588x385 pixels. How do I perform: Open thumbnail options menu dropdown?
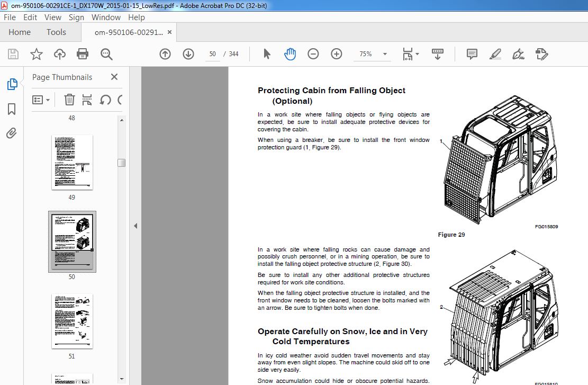pyautogui.click(x=41, y=100)
